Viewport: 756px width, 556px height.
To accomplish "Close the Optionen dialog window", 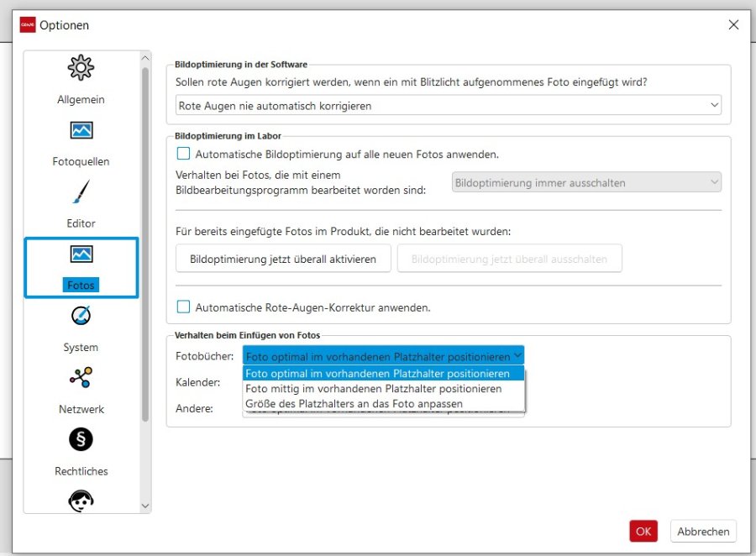I will tap(733, 25).
